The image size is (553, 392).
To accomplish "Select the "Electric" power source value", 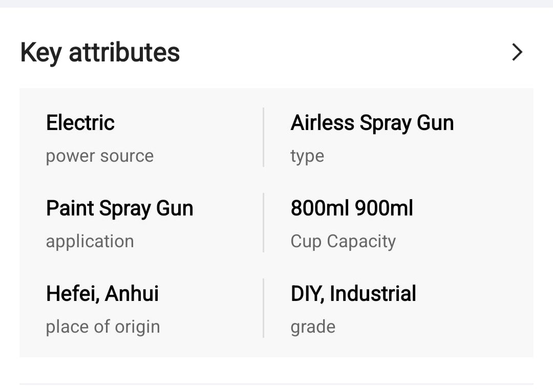I will click(x=80, y=123).
